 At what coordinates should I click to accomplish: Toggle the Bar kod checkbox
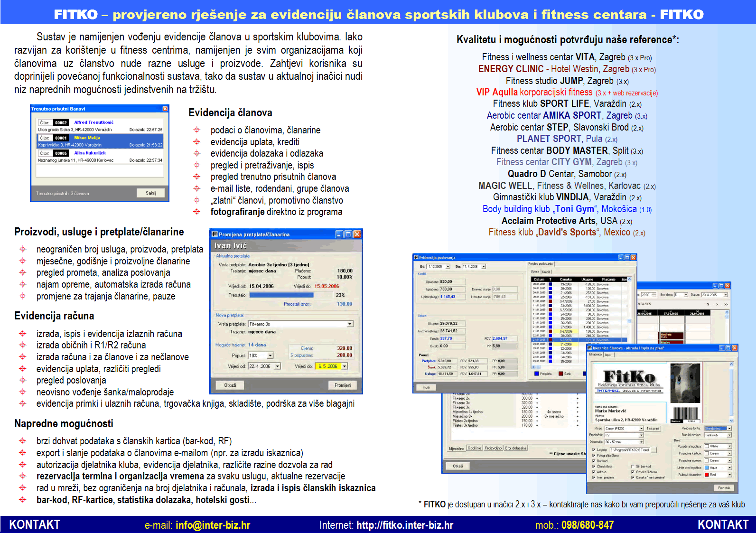tap(593, 461)
